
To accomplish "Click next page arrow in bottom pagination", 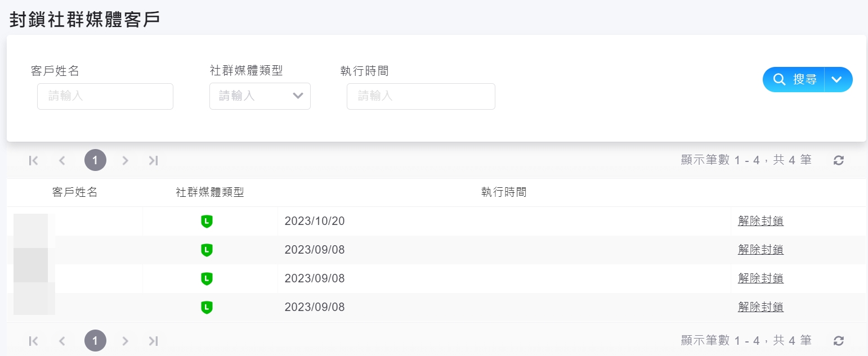I will point(125,340).
